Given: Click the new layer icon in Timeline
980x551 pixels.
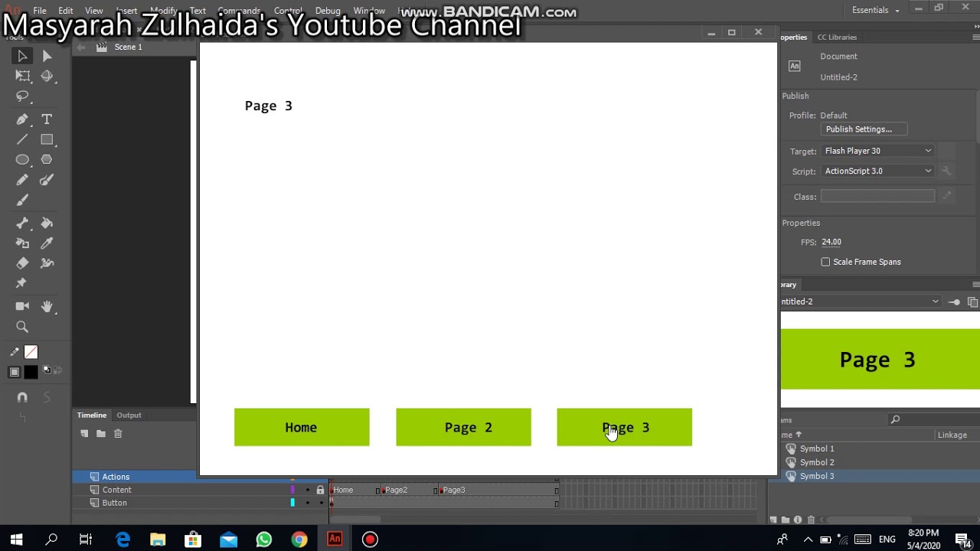Looking at the screenshot, I should coord(84,434).
